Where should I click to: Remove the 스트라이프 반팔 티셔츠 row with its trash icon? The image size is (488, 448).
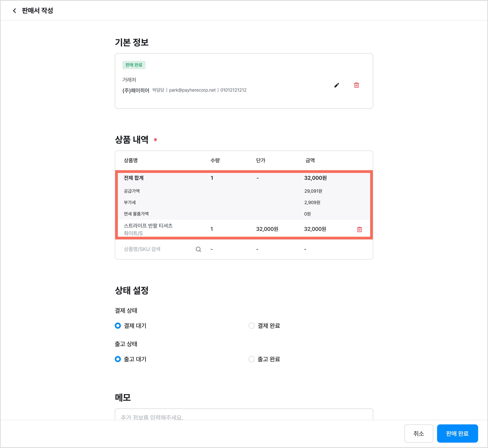tap(360, 229)
